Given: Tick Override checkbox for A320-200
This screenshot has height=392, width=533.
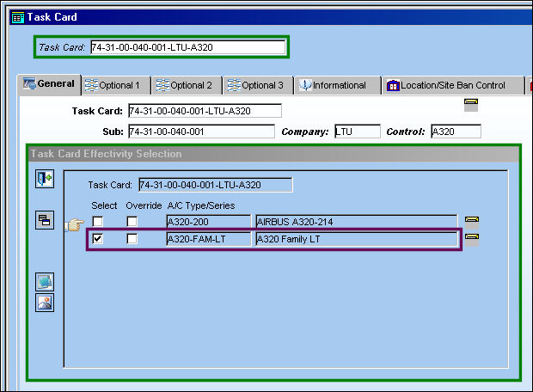Looking at the screenshot, I should point(132,222).
